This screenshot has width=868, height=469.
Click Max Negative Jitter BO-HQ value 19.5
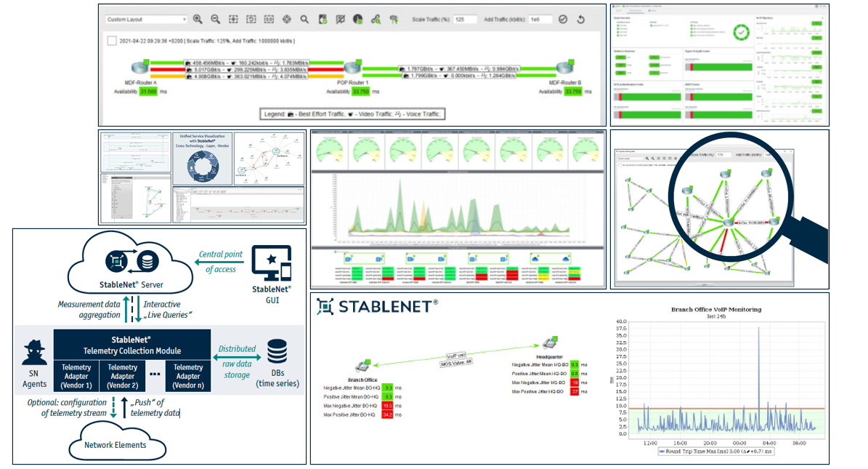pyautogui.click(x=387, y=406)
